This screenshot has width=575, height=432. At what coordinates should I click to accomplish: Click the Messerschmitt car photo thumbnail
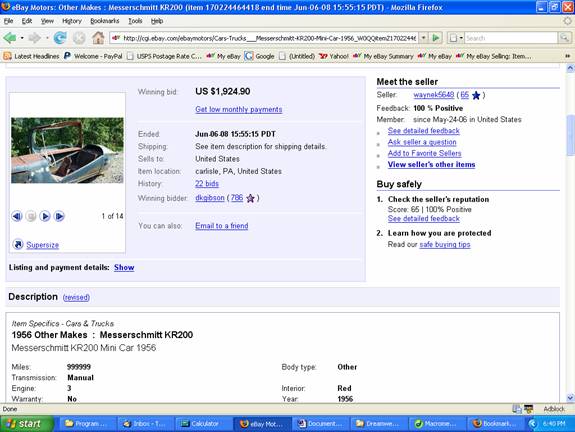(67, 150)
